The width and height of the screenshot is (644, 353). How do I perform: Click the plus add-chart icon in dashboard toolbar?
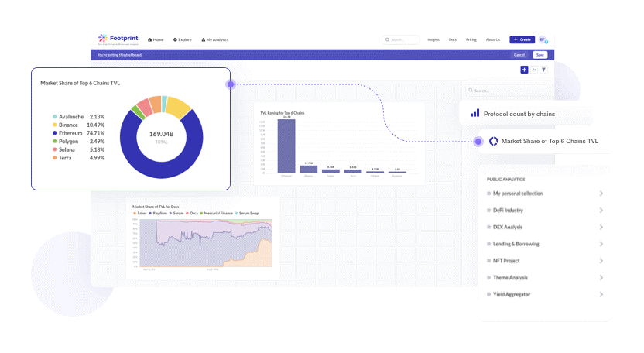point(524,70)
